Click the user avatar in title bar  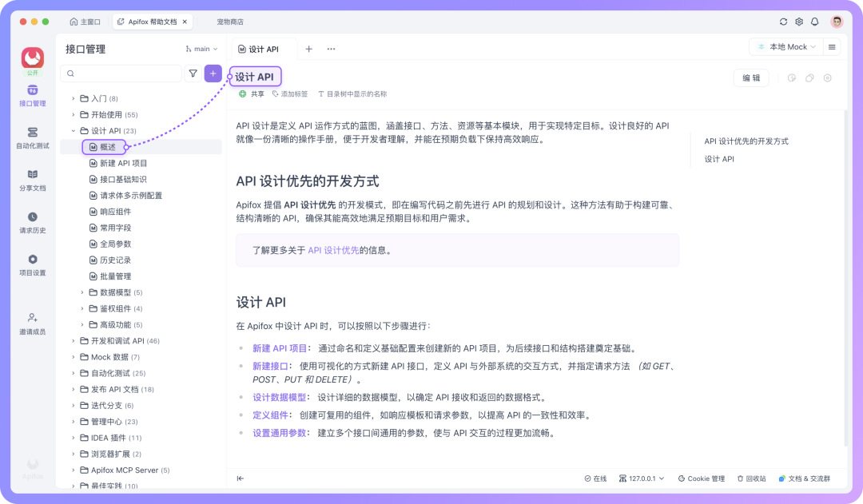point(837,22)
